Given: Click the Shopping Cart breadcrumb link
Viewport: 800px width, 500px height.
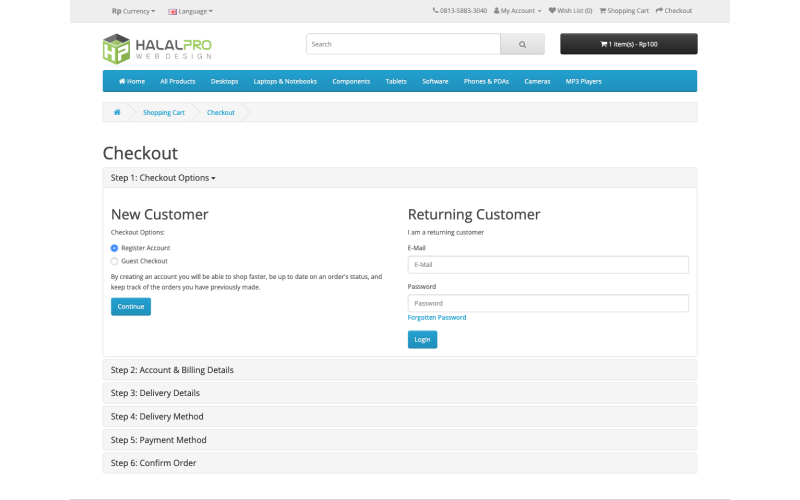Looking at the screenshot, I should (164, 112).
